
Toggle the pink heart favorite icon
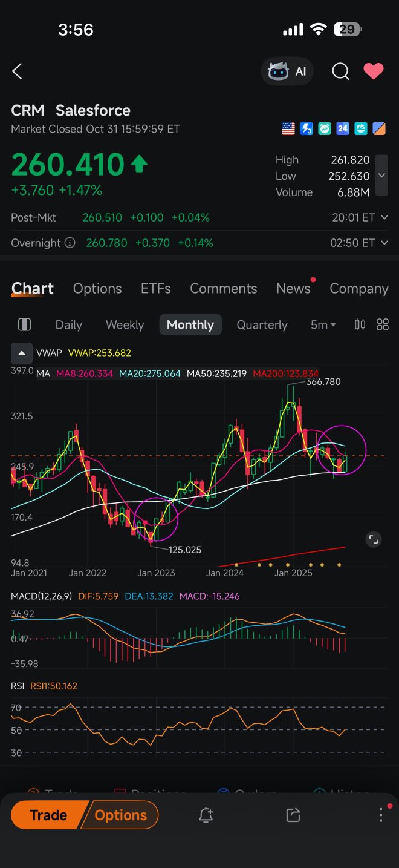[374, 71]
